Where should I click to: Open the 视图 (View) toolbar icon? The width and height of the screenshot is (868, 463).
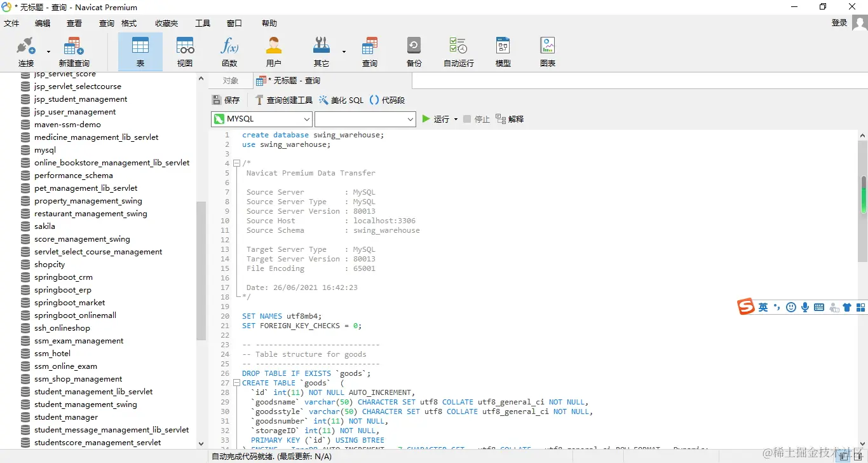coord(185,52)
